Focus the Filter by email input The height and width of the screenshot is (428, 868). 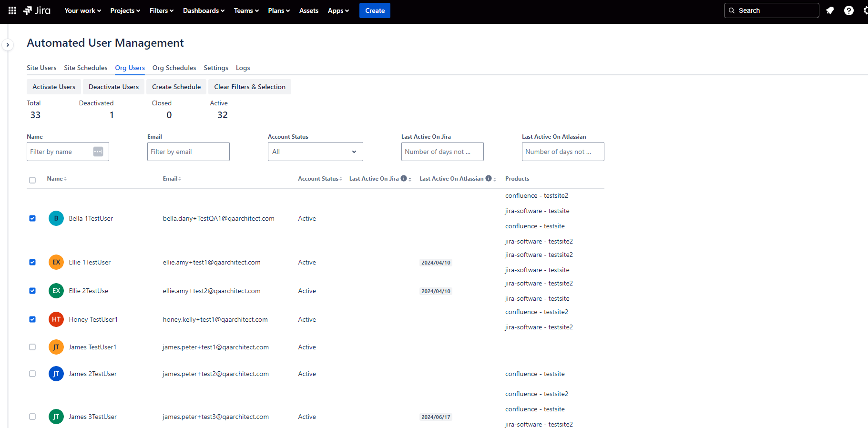click(x=188, y=152)
